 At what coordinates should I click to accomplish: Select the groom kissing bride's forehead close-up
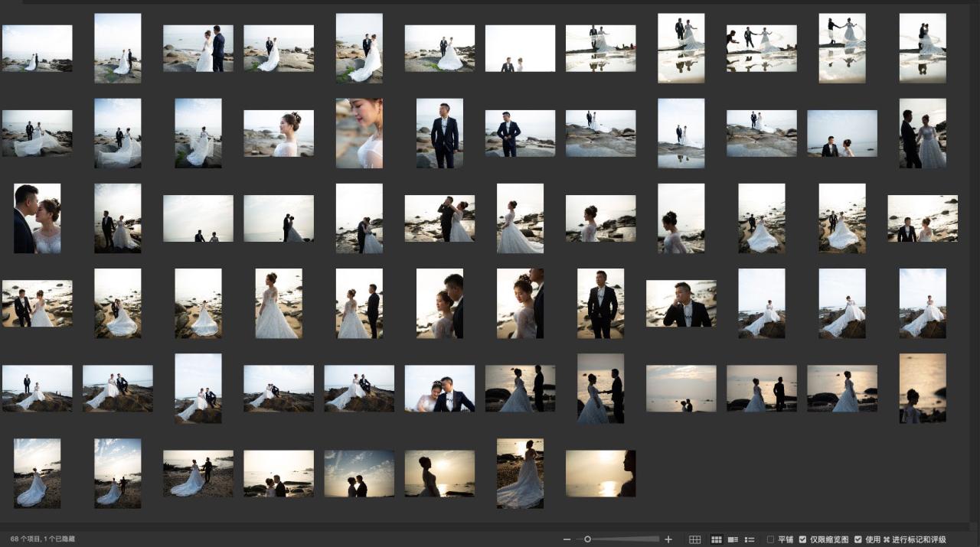click(x=37, y=218)
